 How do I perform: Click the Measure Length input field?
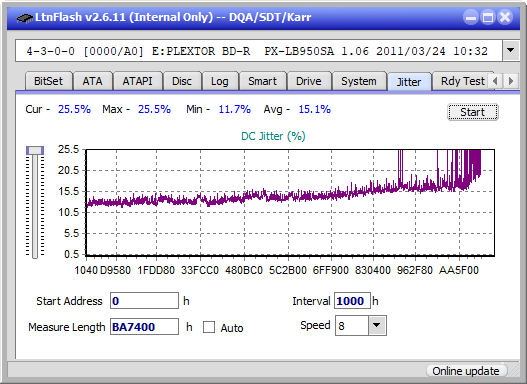coord(144,327)
